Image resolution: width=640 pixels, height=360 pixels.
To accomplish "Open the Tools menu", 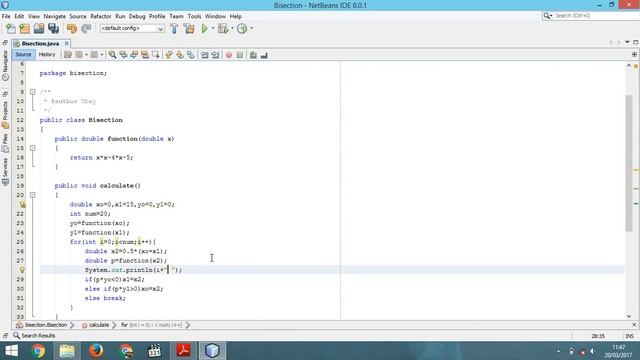I will tap(194, 16).
